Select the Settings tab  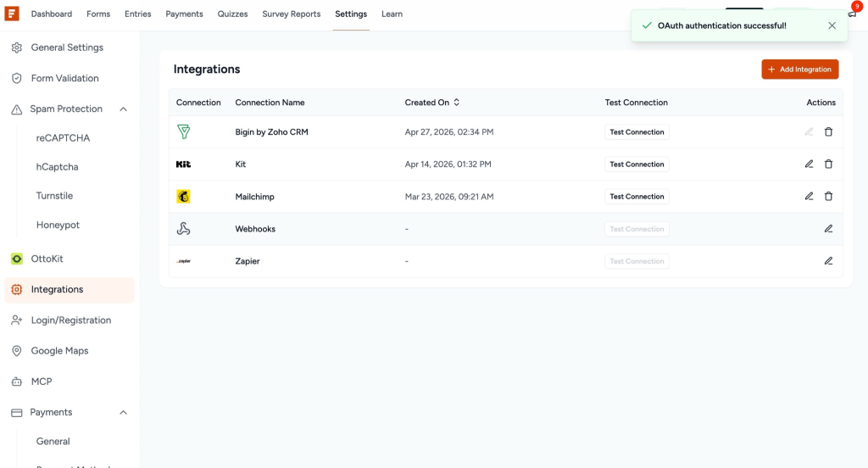point(351,14)
